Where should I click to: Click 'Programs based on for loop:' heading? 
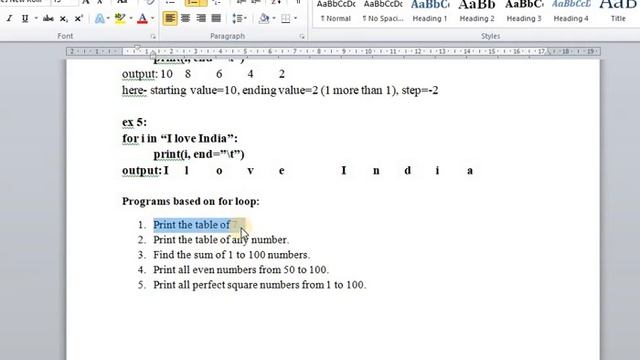click(x=191, y=201)
